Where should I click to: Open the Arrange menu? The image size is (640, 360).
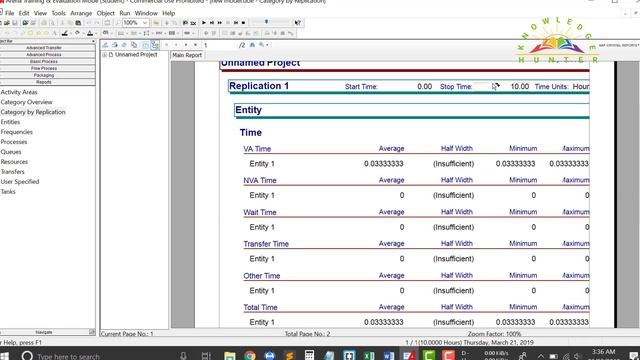point(81,13)
